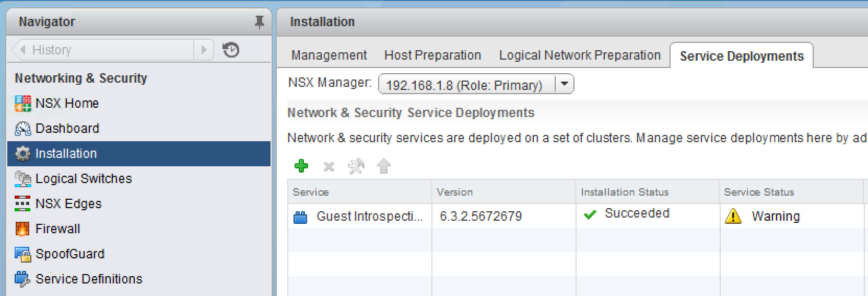Open the recent history clock icon
Image resolution: width=868 pixels, height=296 pixels.
[230, 50]
